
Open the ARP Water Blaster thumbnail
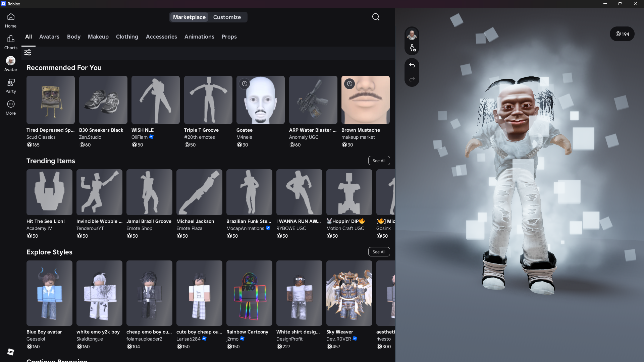click(x=313, y=100)
